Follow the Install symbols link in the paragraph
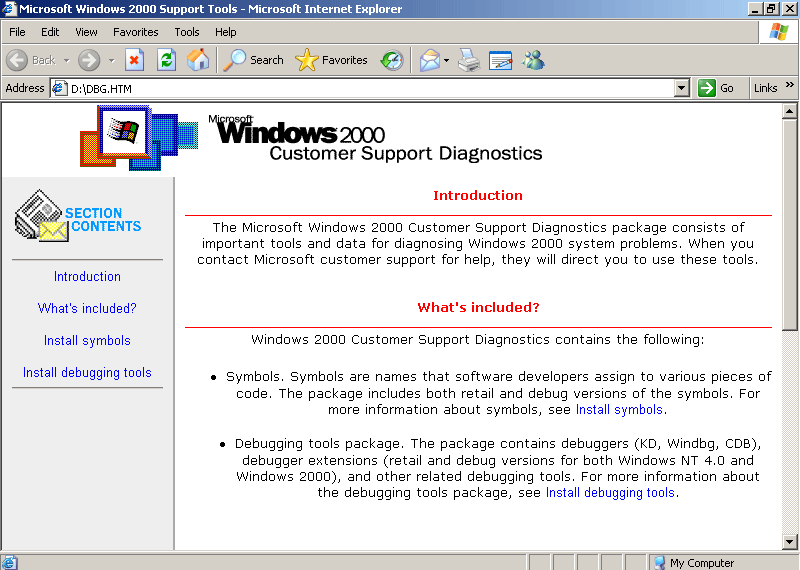The width and height of the screenshot is (800, 570). [x=619, y=410]
